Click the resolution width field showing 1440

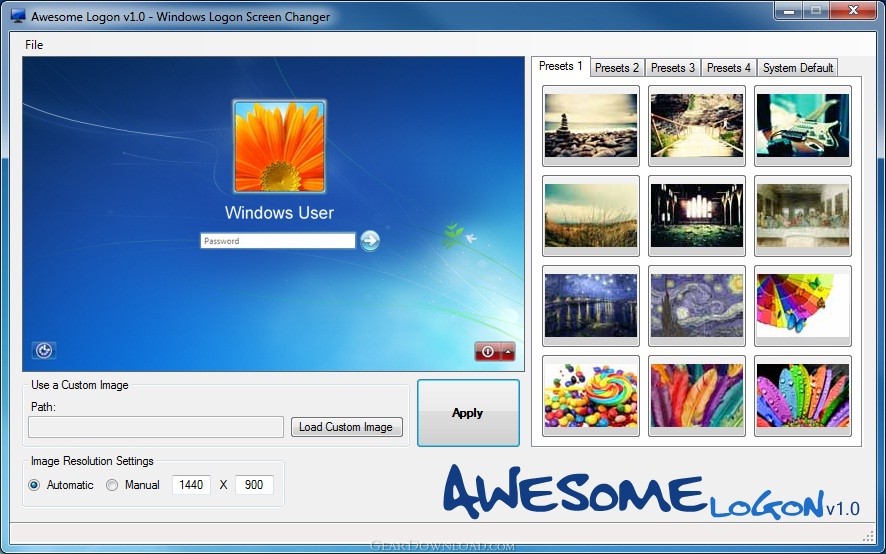point(191,485)
